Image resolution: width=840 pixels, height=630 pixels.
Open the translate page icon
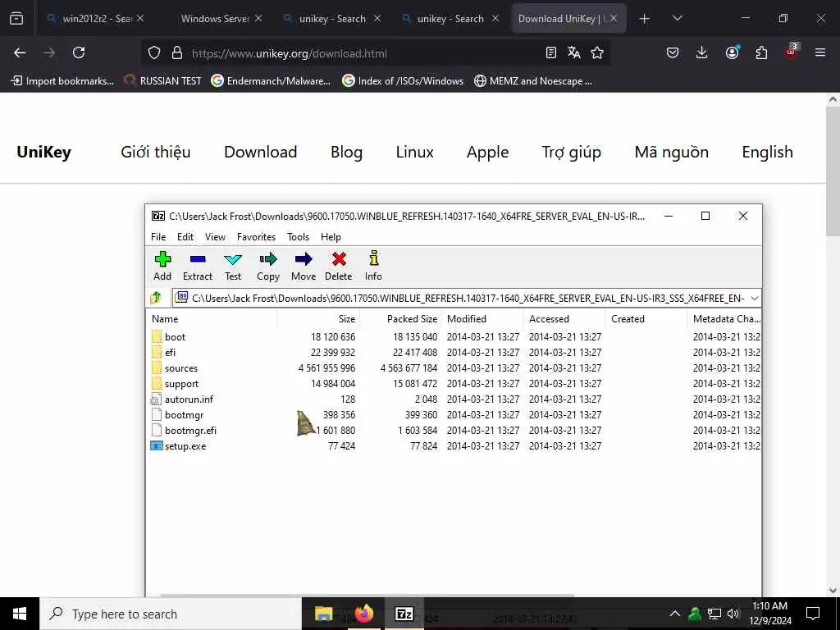point(573,52)
